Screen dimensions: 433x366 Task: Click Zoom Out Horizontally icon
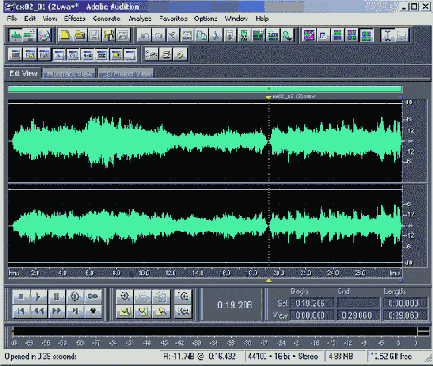[143, 296]
